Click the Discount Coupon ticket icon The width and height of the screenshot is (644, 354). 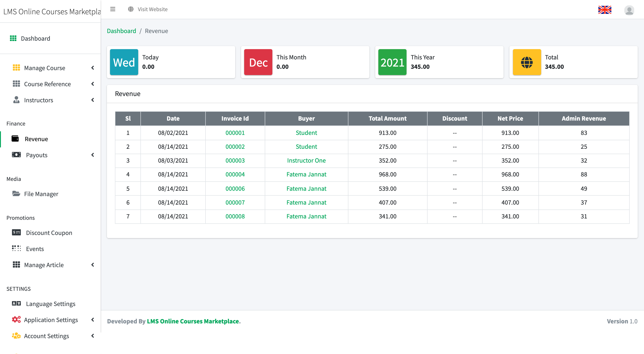pos(16,233)
